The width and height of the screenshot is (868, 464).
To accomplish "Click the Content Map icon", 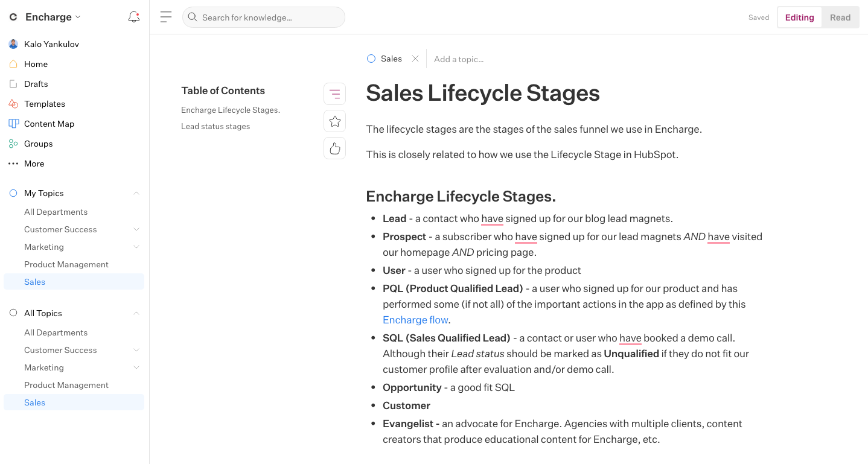I will tap(13, 124).
